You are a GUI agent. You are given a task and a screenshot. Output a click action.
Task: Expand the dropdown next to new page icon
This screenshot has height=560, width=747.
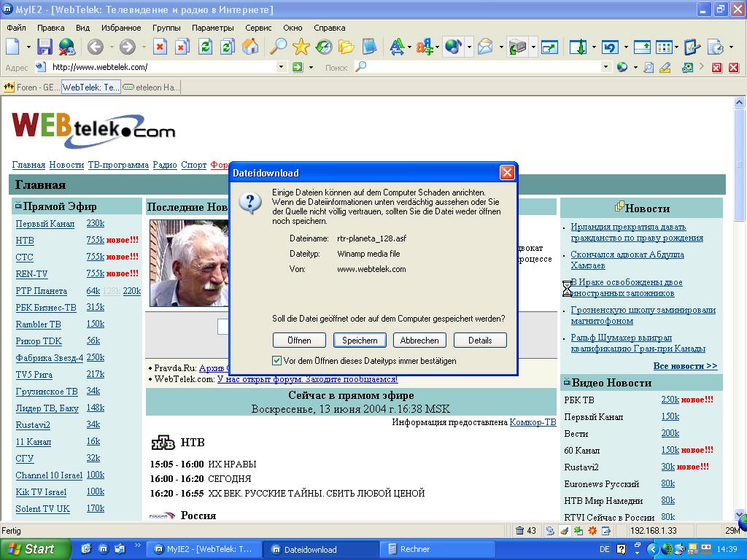coord(28,47)
